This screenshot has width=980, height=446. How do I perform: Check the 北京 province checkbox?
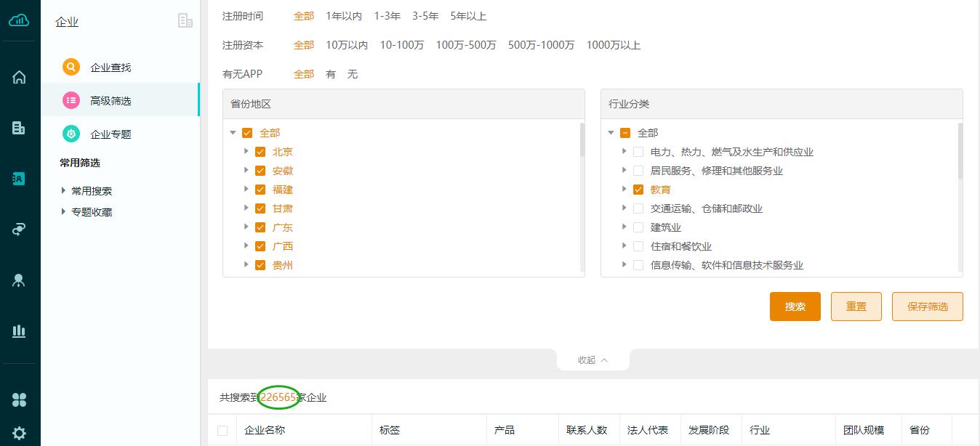(260, 151)
